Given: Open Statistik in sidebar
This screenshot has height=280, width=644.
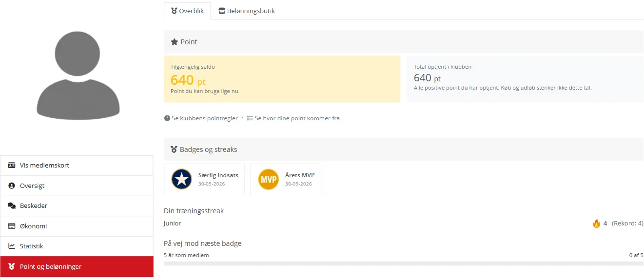Looking at the screenshot, I should click(x=77, y=246).
